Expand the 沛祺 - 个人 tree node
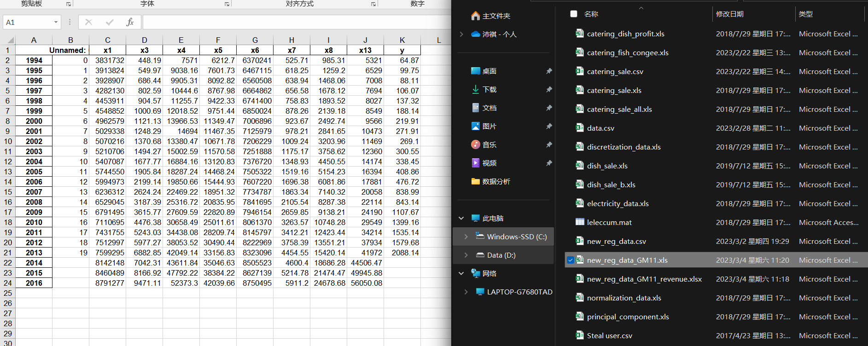The image size is (868, 346). tap(461, 35)
